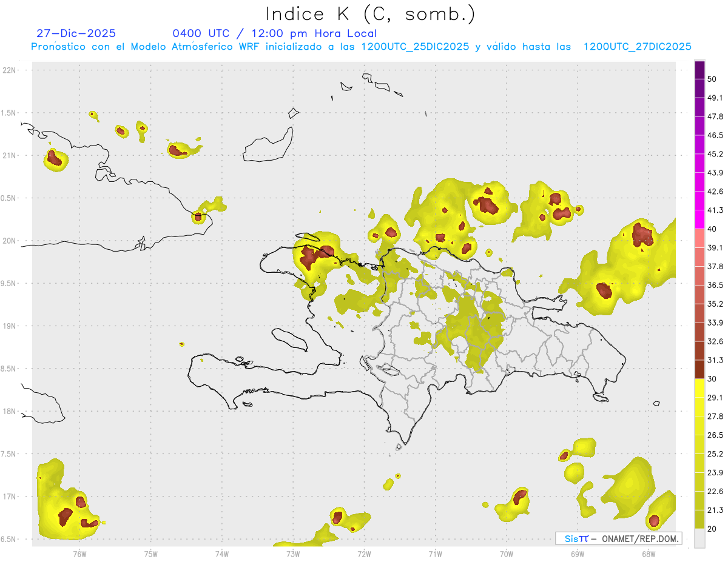The width and height of the screenshot is (728, 562).
Task: Click the "22N" latitude label
Action: (8, 70)
